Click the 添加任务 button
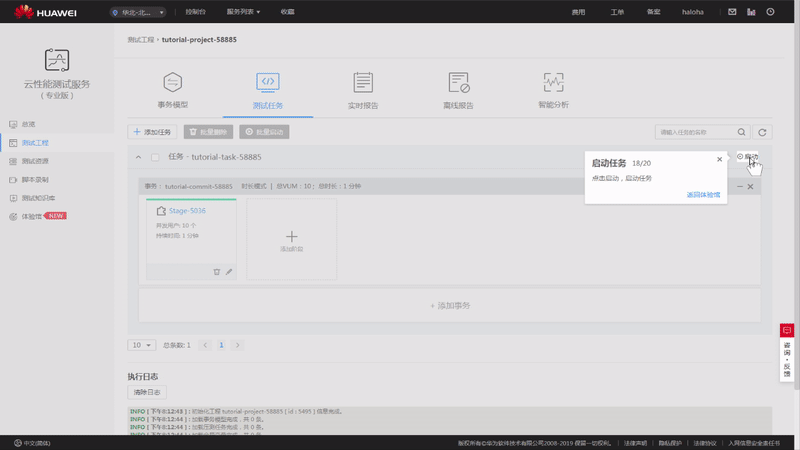This screenshot has height=450, width=800. [x=152, y=132]
